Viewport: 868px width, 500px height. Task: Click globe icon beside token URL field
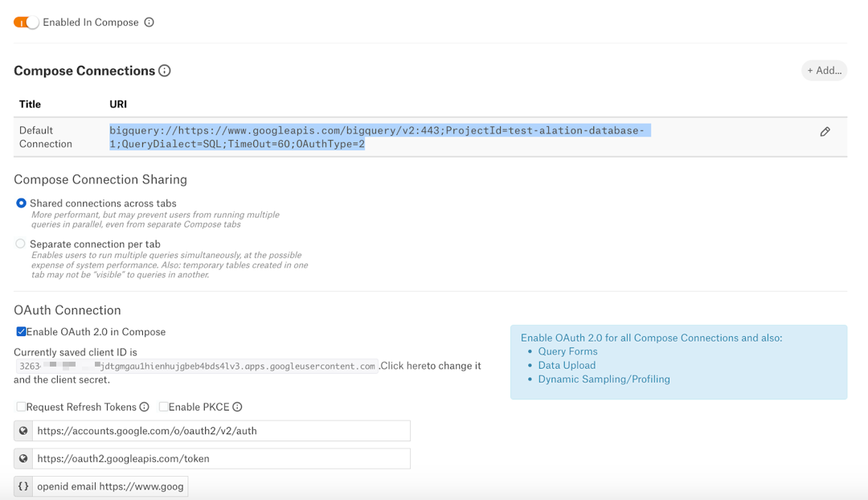click(23, 458)
